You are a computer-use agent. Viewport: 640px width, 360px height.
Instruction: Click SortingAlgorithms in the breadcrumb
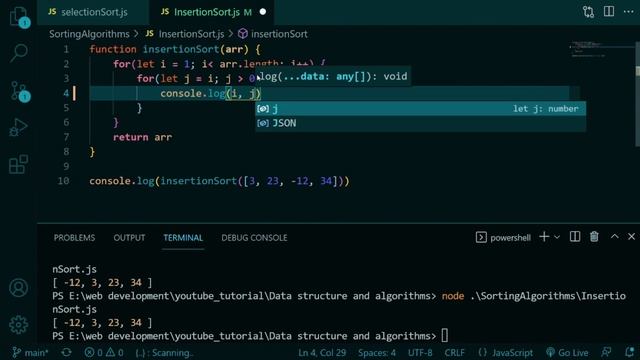[89, 34]
